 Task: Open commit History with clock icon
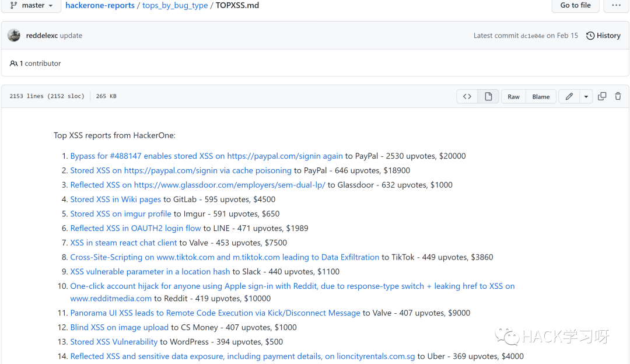(603, 36)
